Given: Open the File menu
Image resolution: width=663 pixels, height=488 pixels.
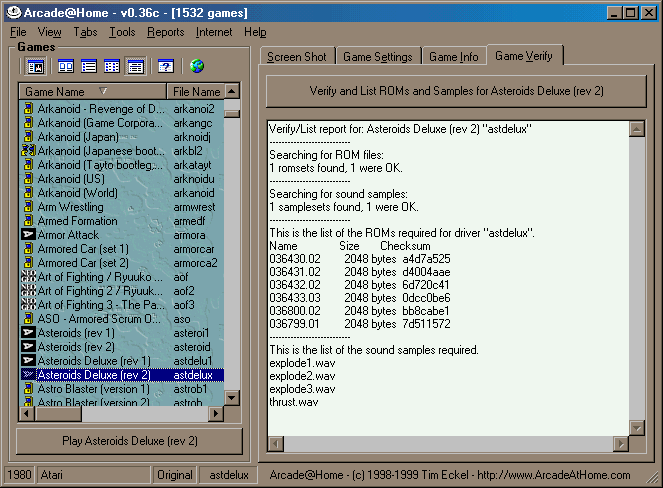Looking at the screenshot, I should 18,32.
